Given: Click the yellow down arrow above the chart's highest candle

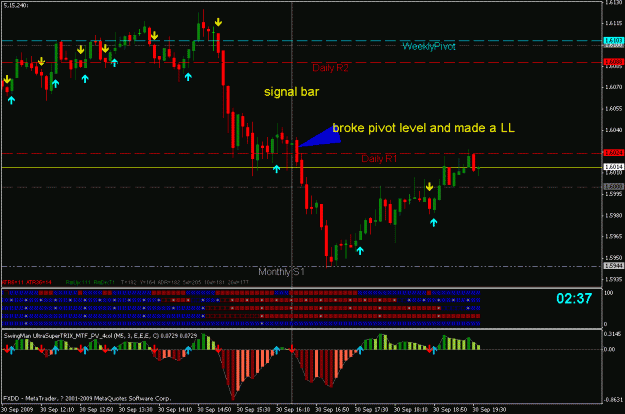Looking at the screenshot, I should coord(218,22).
